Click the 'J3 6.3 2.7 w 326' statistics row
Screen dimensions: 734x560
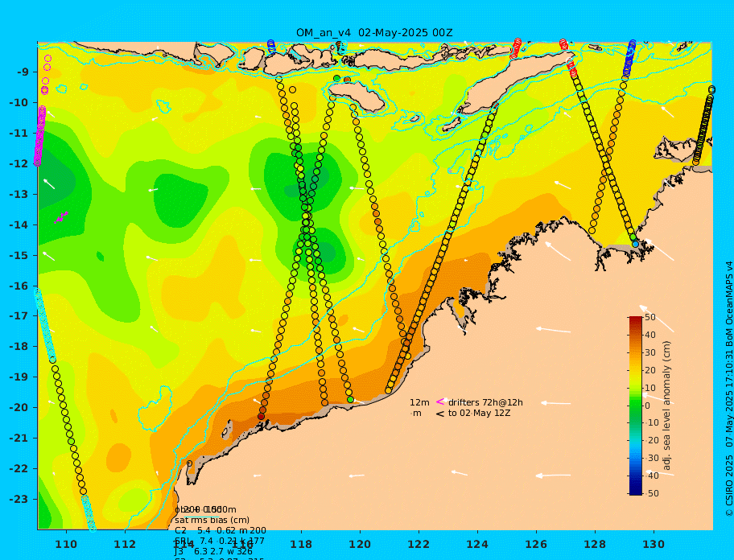click(213, 552)
